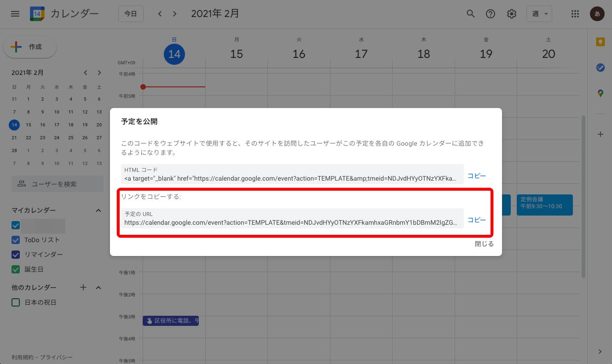Image resolution: width=612 pixels, height=364 pixels.
Task: Get add-ons plus icon in side panel
Action: point(600,134)
